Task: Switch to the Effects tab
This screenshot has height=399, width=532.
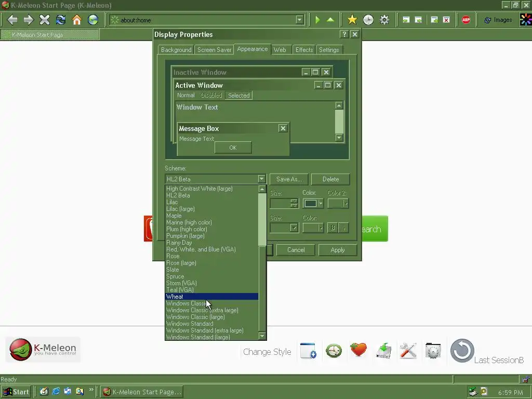Action: pyautogui.click(x=304, y=50)
